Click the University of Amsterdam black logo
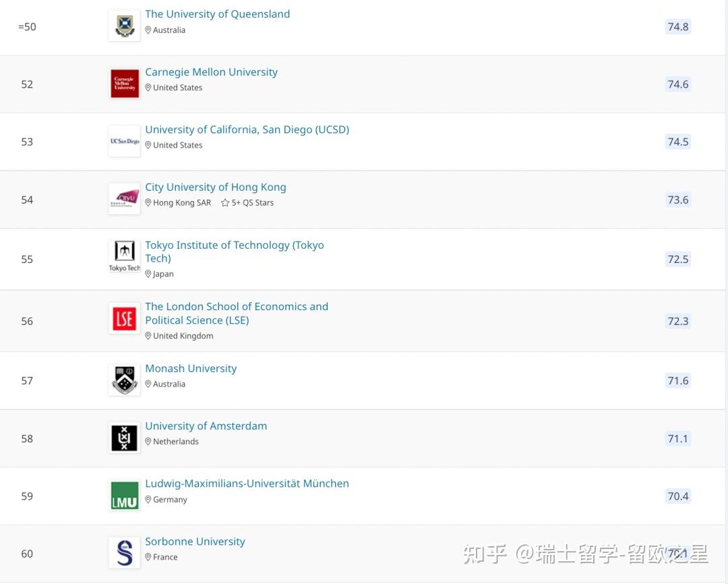 pos(125,438)
